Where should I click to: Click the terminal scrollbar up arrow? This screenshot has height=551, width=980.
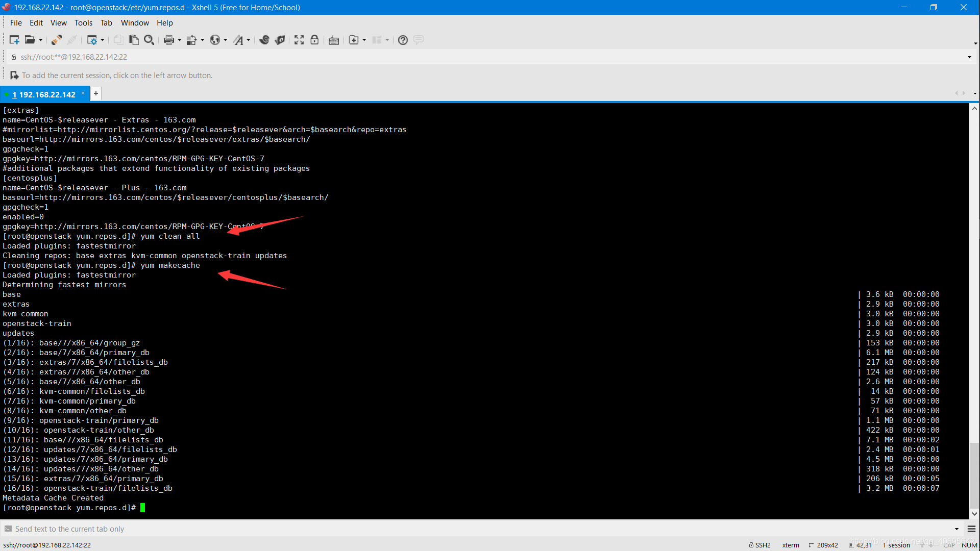pyautogui.click(x=974, y=109)
